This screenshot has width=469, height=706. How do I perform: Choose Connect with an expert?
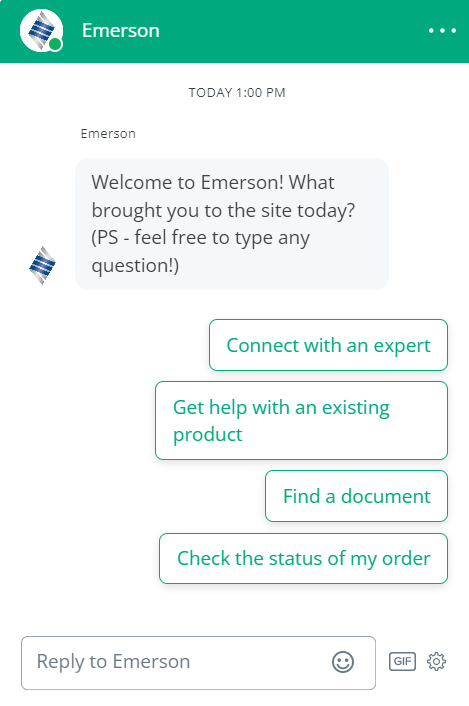tap(329, 345)
